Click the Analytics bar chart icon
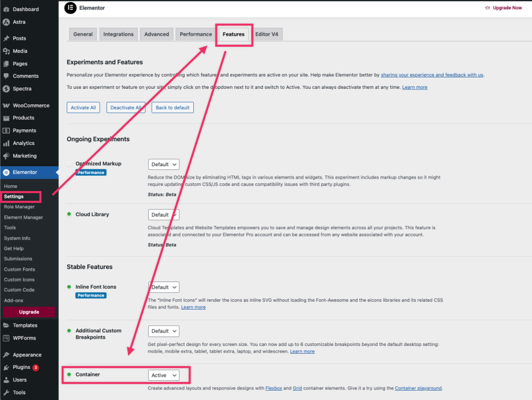 coord(6,143)
